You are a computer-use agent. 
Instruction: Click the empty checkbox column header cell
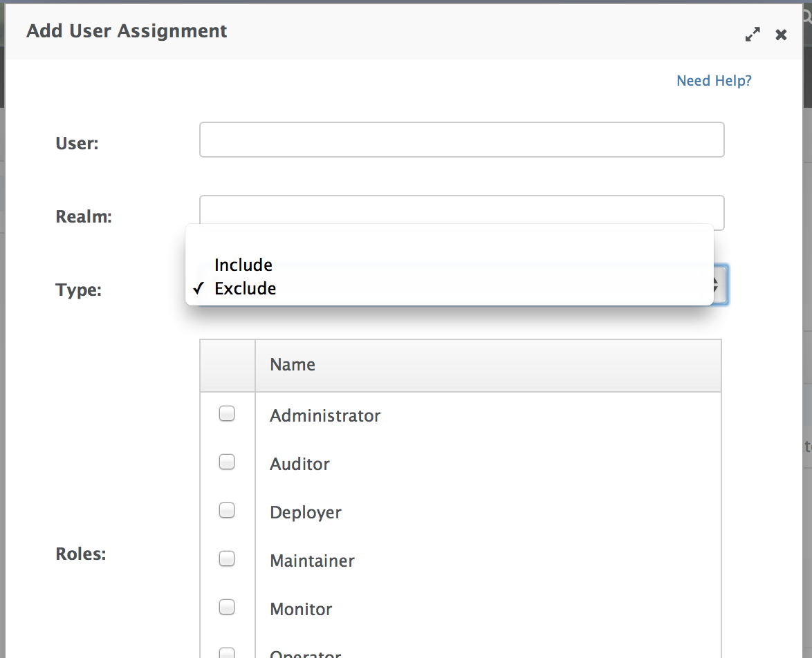coord(228,365)
